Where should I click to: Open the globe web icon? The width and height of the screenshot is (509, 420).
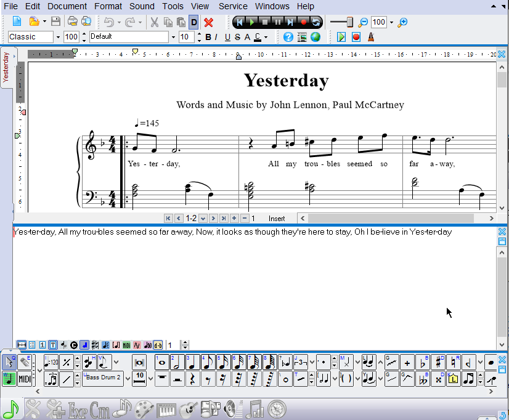click(x=316, y=37)
